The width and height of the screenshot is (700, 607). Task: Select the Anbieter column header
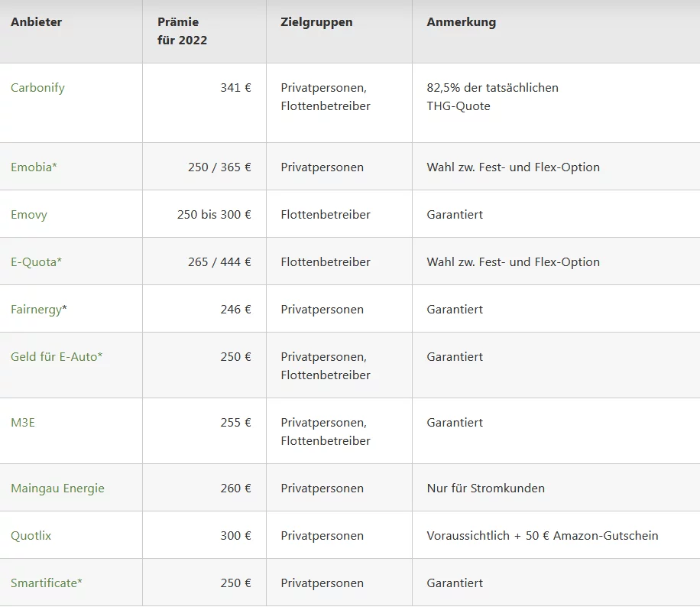(36, 22)
